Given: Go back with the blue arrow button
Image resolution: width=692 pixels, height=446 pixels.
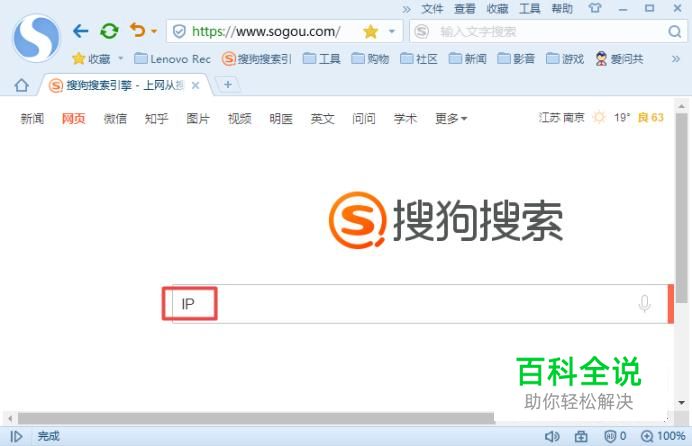Looking at the screenshot, I should pyautogui.click(x=80, y=31).
